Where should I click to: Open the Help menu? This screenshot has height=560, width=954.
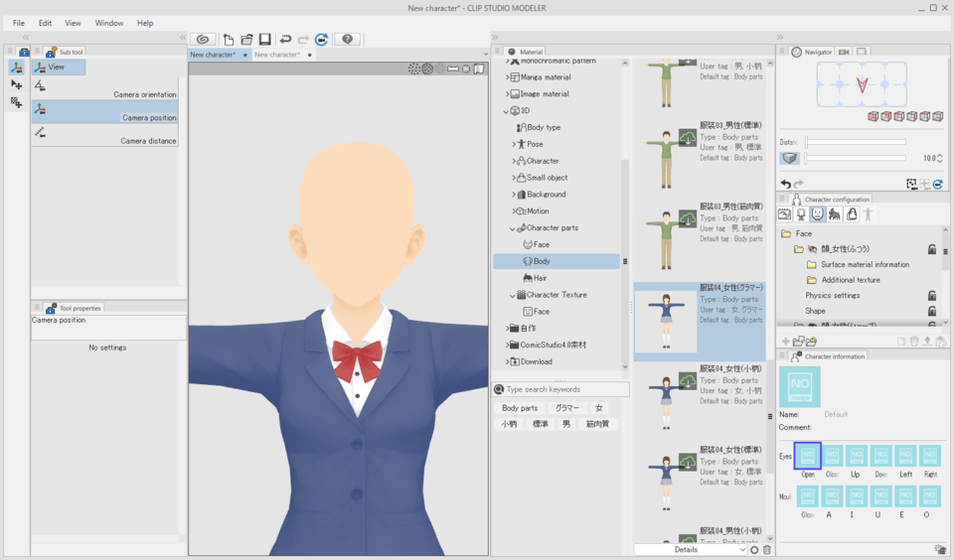click(x=145, y=23)
